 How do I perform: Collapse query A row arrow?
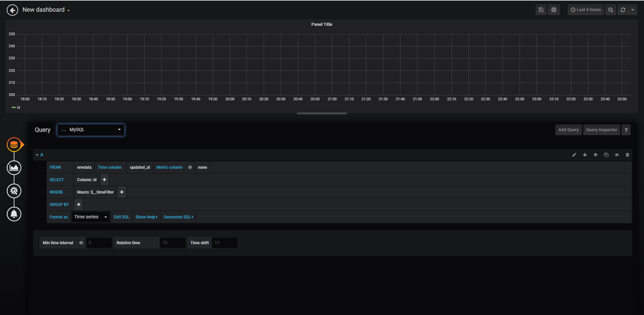pos(37,155)
